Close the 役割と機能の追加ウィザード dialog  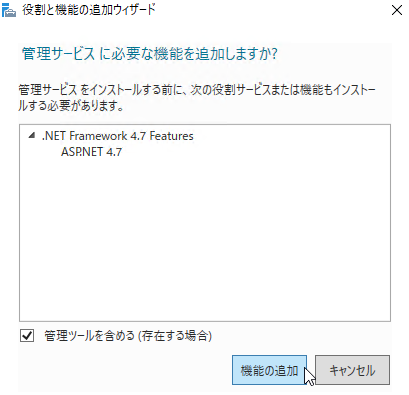point(397,10)
